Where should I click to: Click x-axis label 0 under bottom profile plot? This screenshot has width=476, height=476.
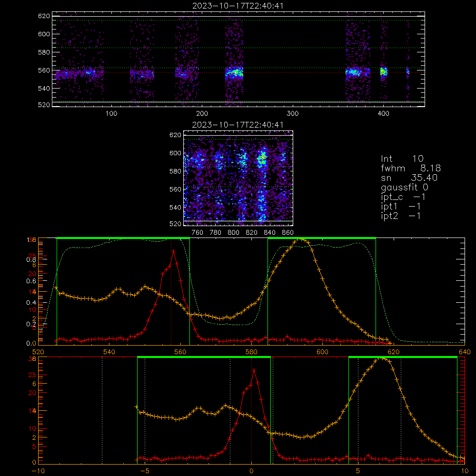click(251, 471)
